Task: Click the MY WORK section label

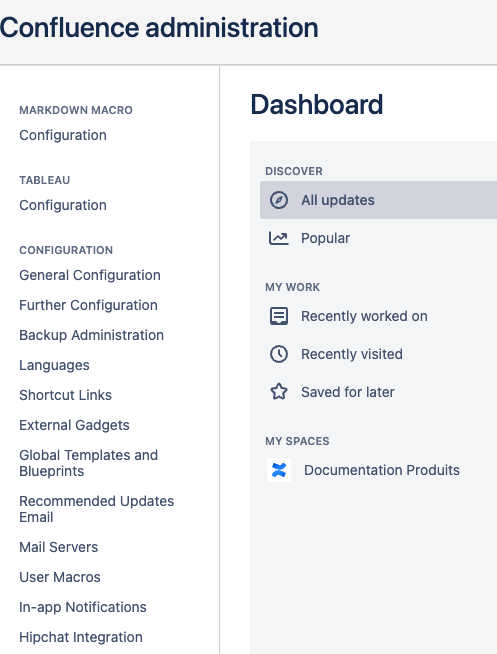Action: click(293, 287)
